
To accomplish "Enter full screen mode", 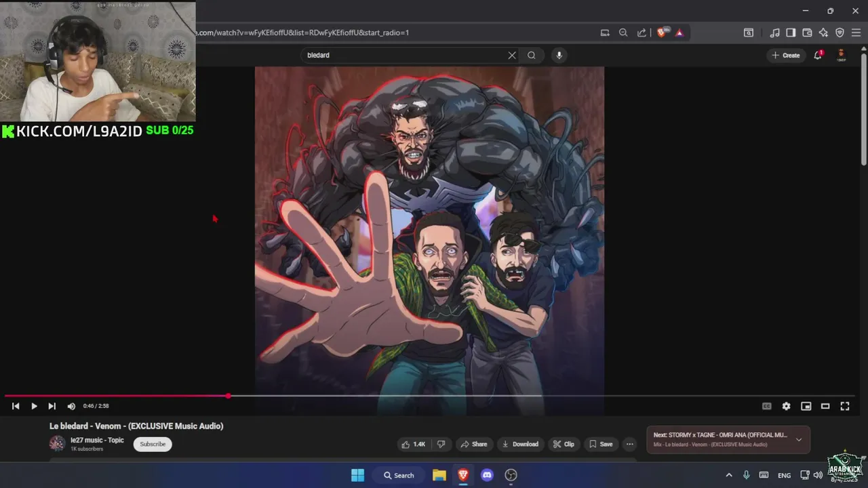I will tap(845, 406).
